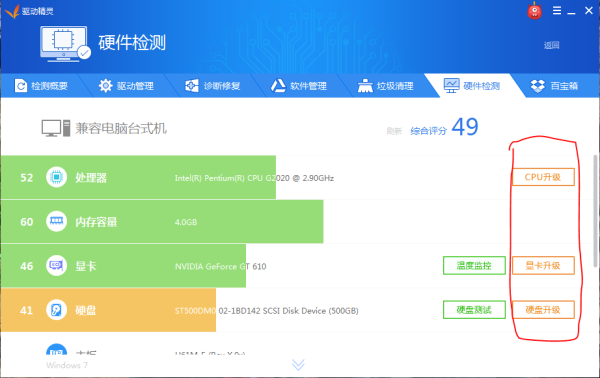Viewport: 600px width, 378px height.
Task: Select the Intel Pentium G2020 processor text
Action: 254,178
